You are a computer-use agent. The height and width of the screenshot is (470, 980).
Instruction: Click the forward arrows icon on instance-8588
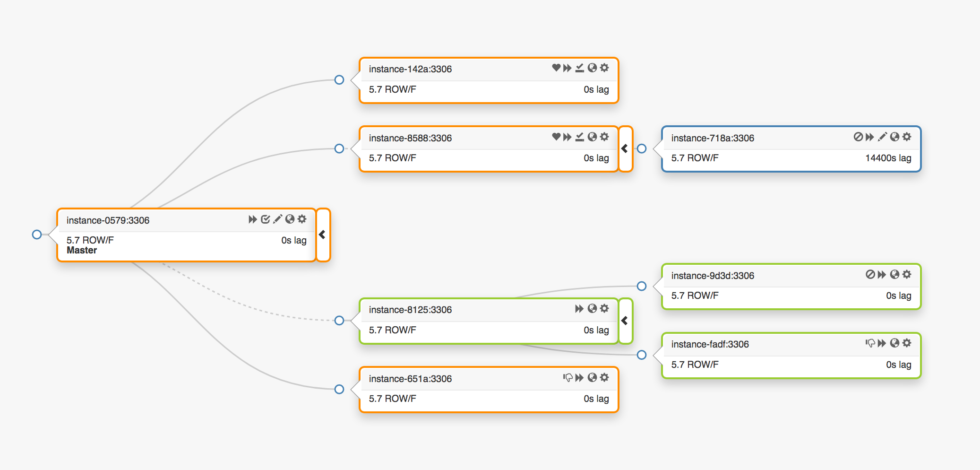click(x=567, y=137)
